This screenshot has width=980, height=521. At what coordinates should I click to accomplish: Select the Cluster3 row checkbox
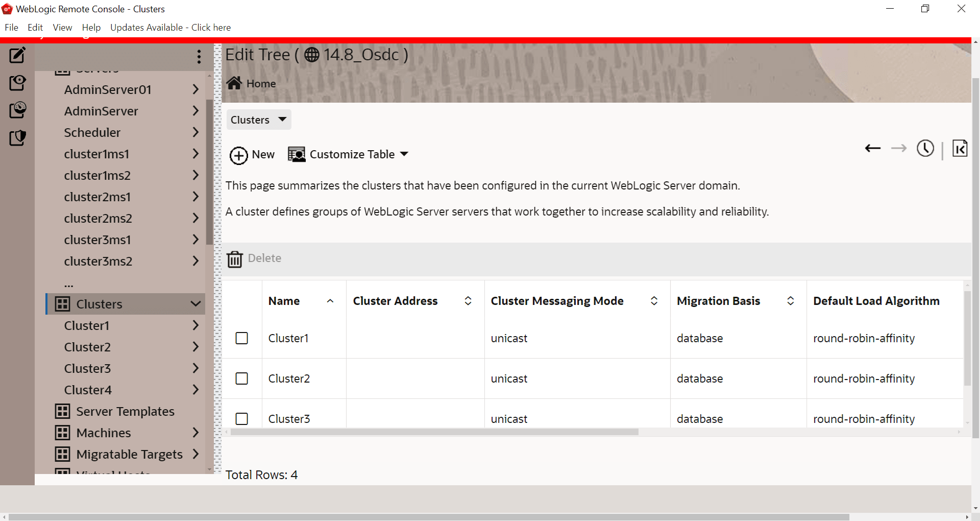242,419
